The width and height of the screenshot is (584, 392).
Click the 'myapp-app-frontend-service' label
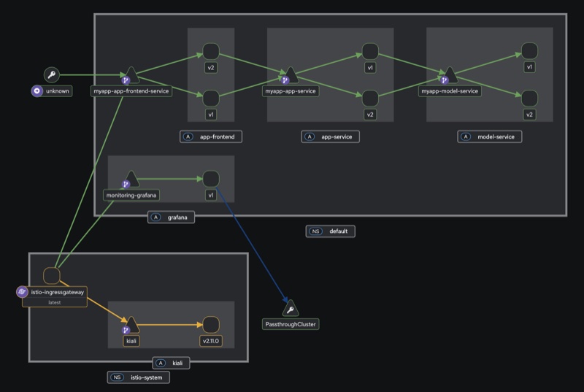coord(131,91)
